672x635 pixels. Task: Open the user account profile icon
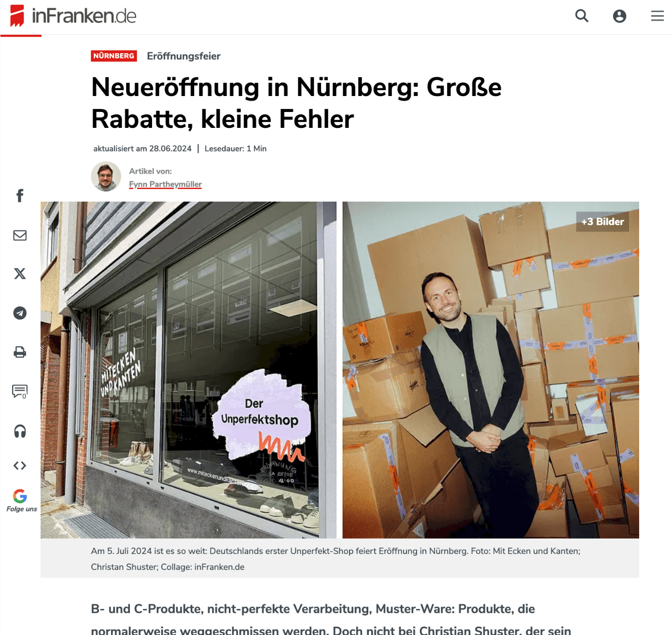tap(619, 16)
